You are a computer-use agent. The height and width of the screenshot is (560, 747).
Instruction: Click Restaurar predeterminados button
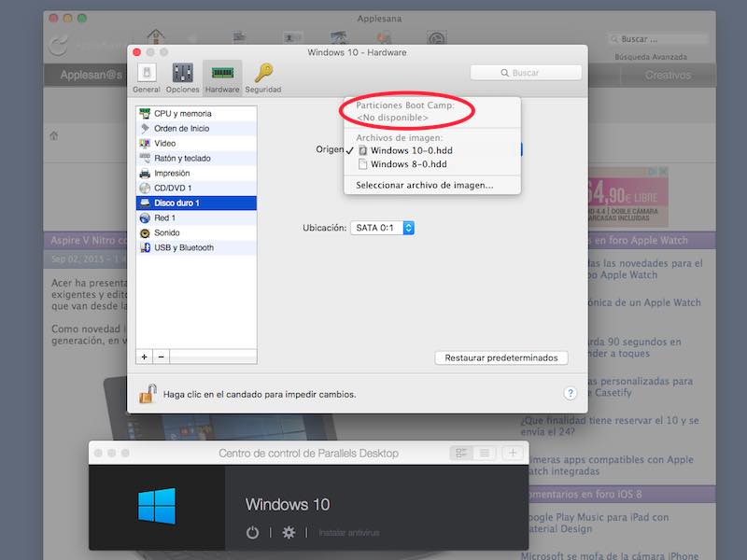[x=501, y=357]
